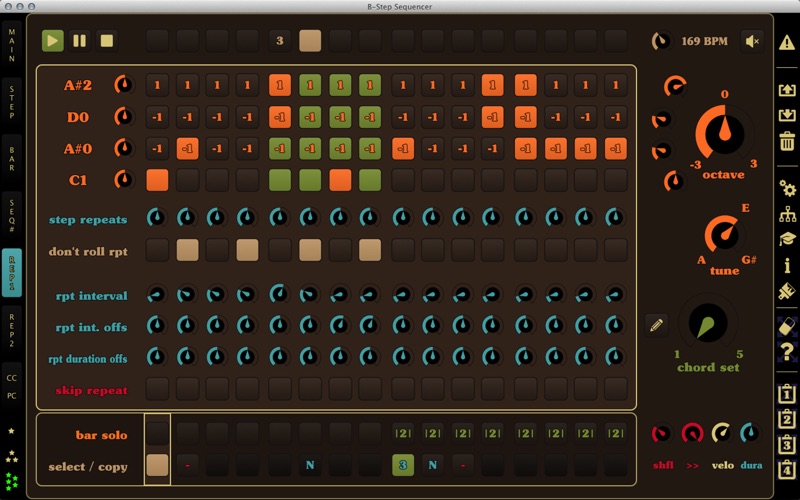The height and width of the screenshot is (500, 800).
Task: Click the load project upload icon
Action: [787, 90]
